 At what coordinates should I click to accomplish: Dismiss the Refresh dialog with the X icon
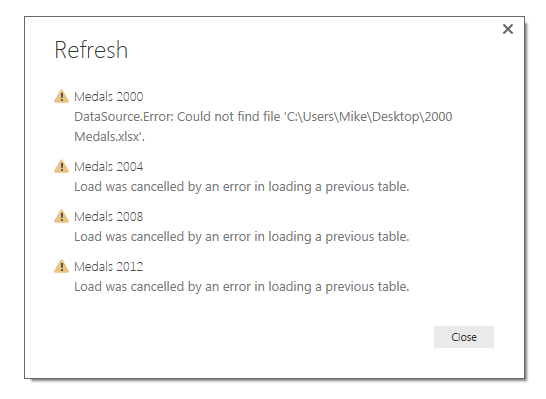coord(508,29)
